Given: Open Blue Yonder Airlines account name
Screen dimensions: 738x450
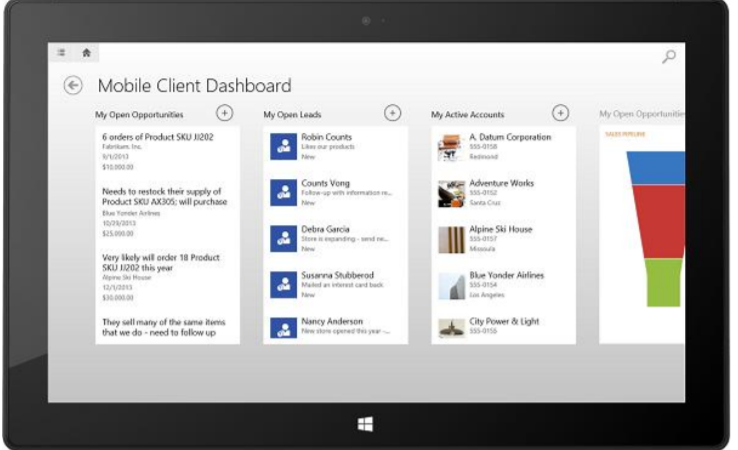Looking at the screenshot, I should tap(506, 275).
